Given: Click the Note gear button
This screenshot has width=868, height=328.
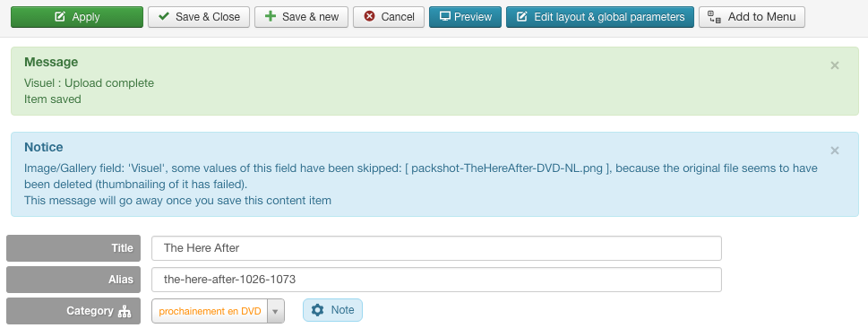Looking at the screenshot, I should [332, 310].
